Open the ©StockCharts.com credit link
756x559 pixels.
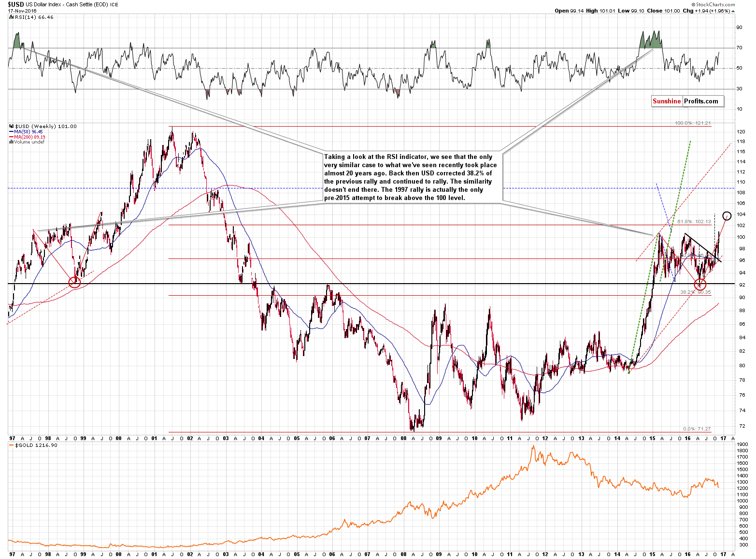[x=714, y=4]
